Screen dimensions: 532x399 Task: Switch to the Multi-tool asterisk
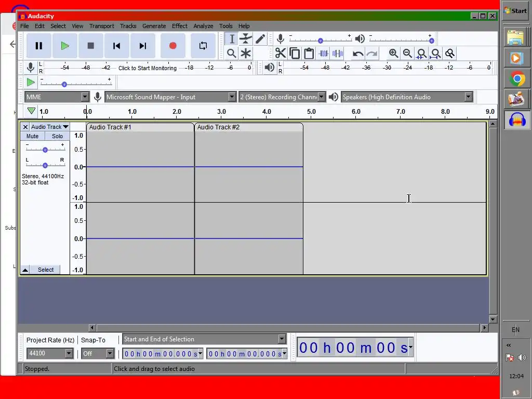click(x=246, y=54)
